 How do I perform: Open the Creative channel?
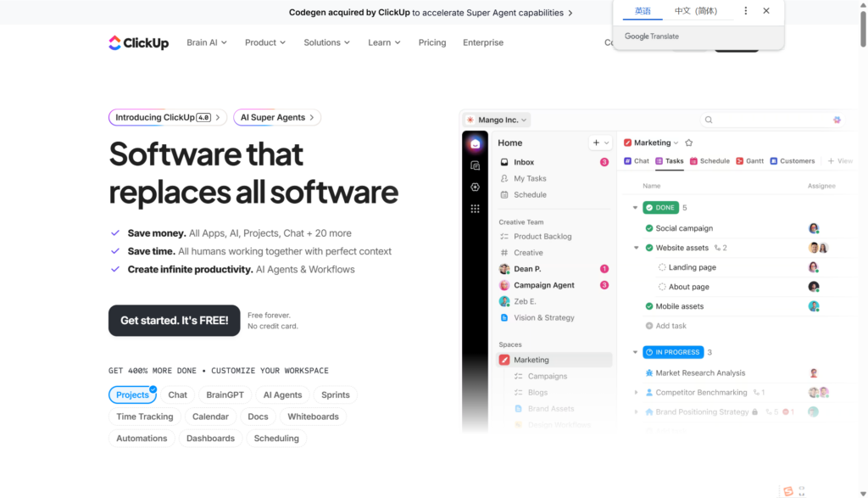(x=554, y=253)
